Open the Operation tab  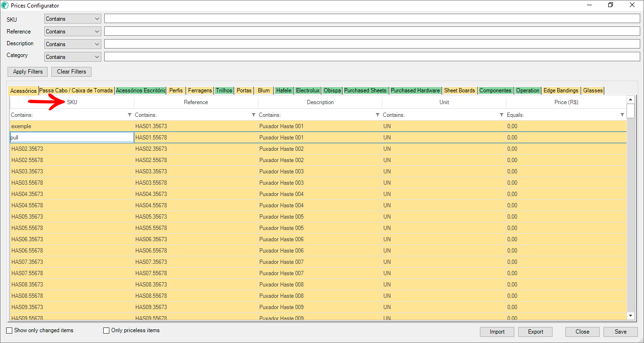point(528,90)
